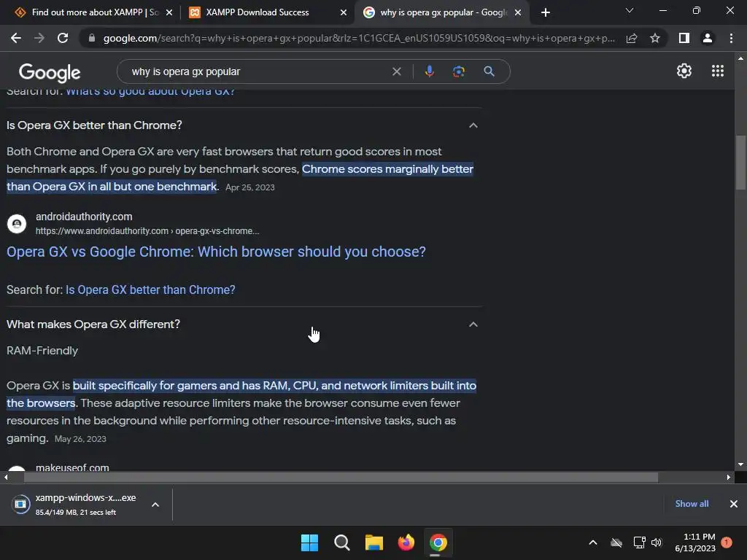Open the Chrome profile menu
This screenshot has width=747, height=560.
pos(708,38)
